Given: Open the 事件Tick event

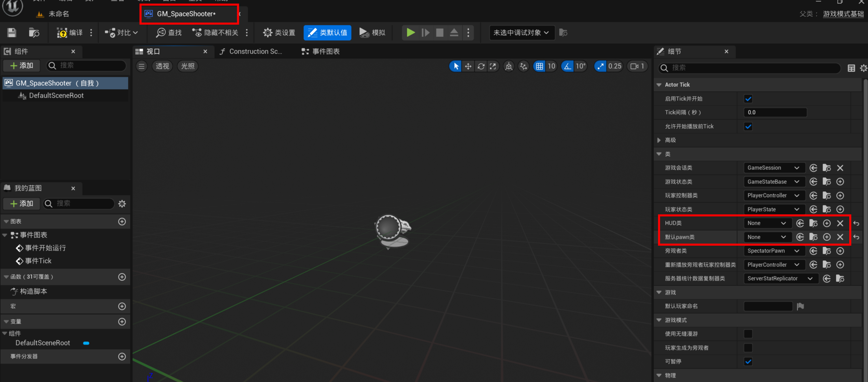Looking at the screenshot, I should click(x=34, y=261).
